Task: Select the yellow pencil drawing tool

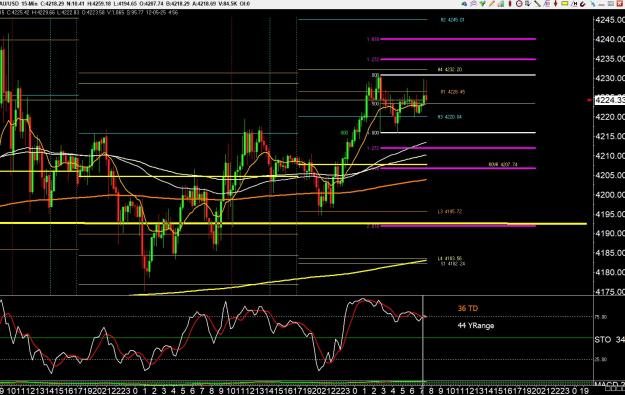Action: click(x=491, y=4)
